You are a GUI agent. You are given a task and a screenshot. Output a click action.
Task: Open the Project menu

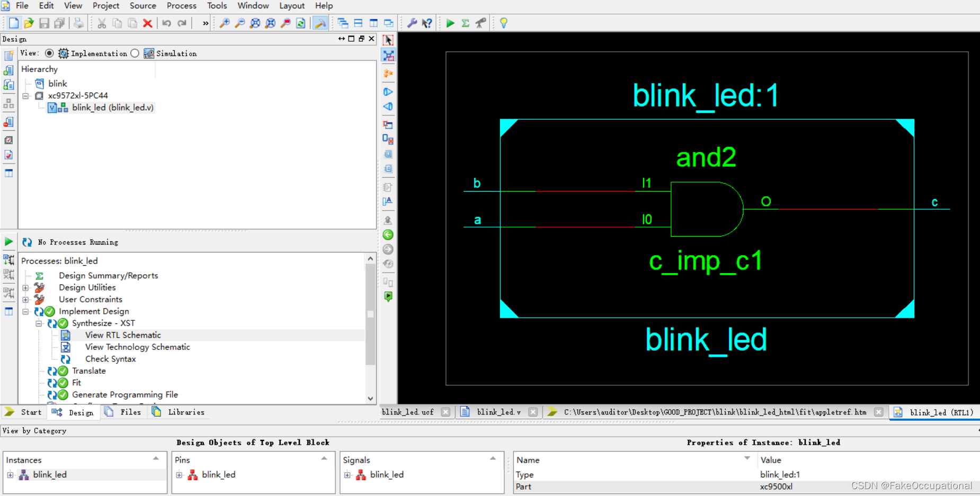(x=106, y=5)
